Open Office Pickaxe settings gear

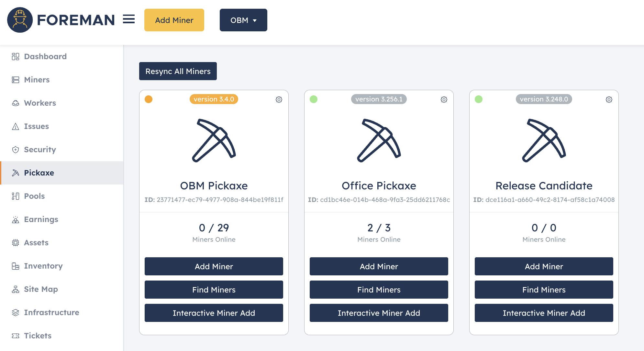tap(444, 100)
